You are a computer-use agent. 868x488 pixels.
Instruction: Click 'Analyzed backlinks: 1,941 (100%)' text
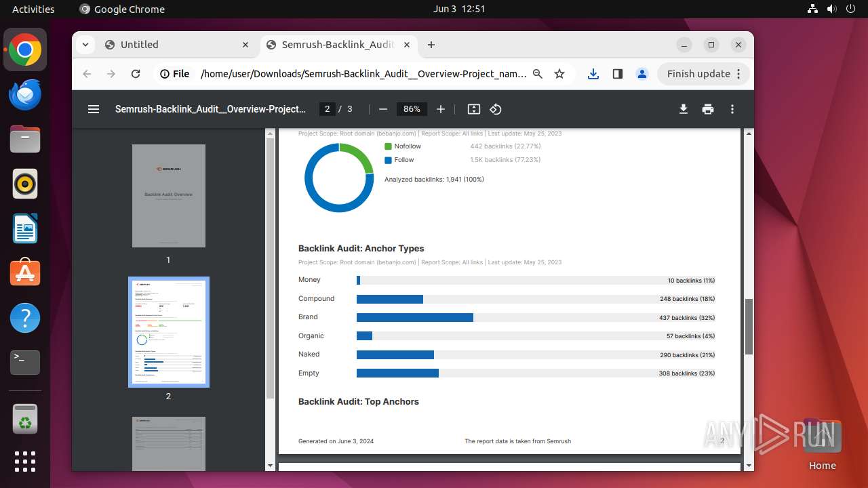(x=434, y=180)
